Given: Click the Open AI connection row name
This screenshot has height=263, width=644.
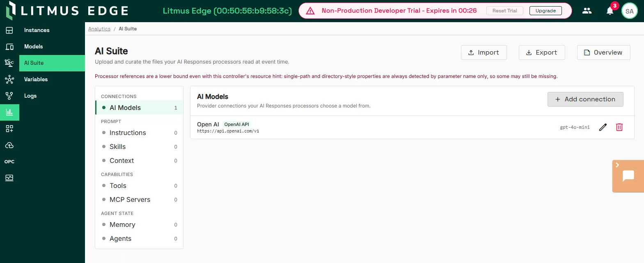Looking at the screenshot, I should point(208,124).
